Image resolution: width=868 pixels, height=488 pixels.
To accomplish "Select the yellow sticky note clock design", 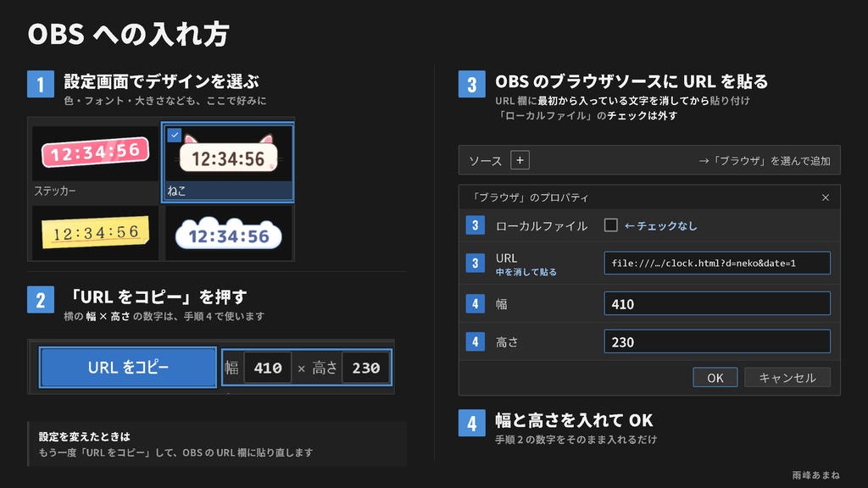I will 95,233.
